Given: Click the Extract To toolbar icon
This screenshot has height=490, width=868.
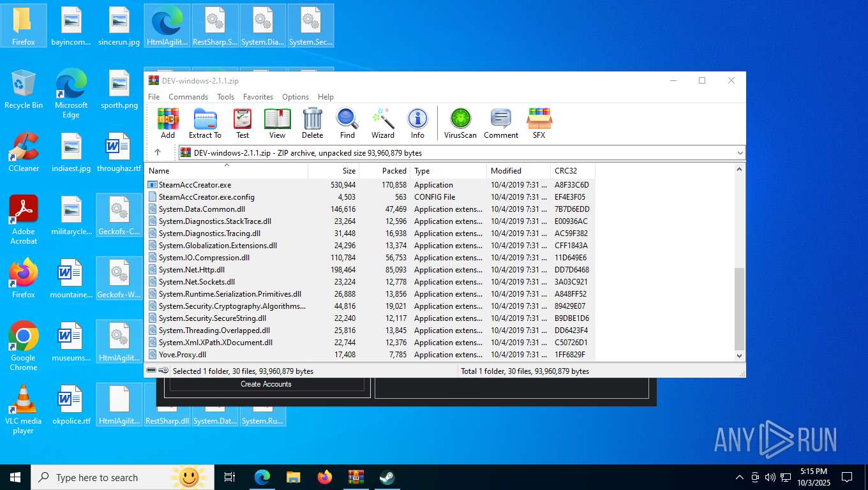Looking at the screenshot, I should pyautogui.click(x=205, y=123).
